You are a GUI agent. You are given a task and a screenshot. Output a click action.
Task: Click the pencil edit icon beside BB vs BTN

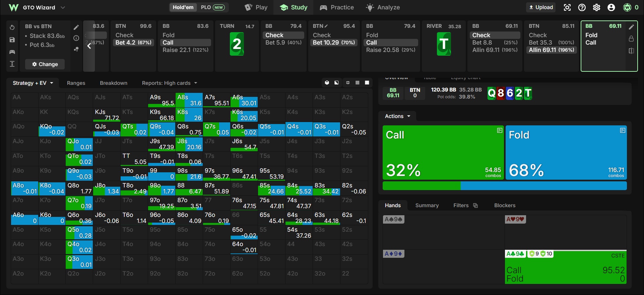(x=76, y=27)
